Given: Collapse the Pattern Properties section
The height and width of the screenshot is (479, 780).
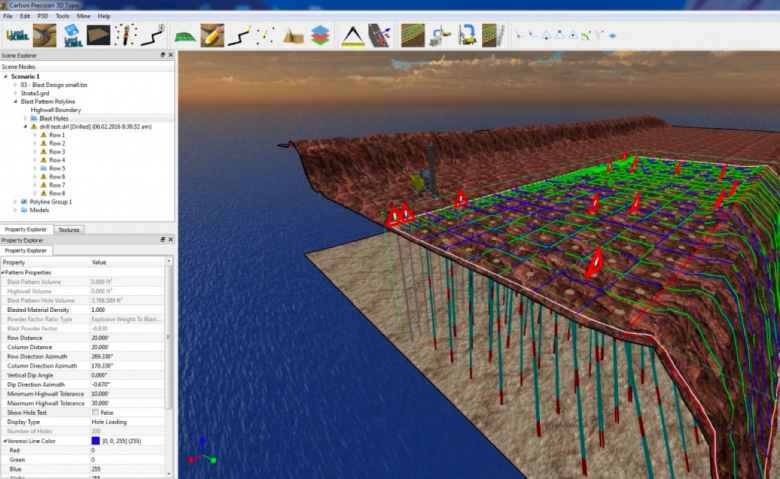Looking at the screenshot, I should click(x=3, y=272).
